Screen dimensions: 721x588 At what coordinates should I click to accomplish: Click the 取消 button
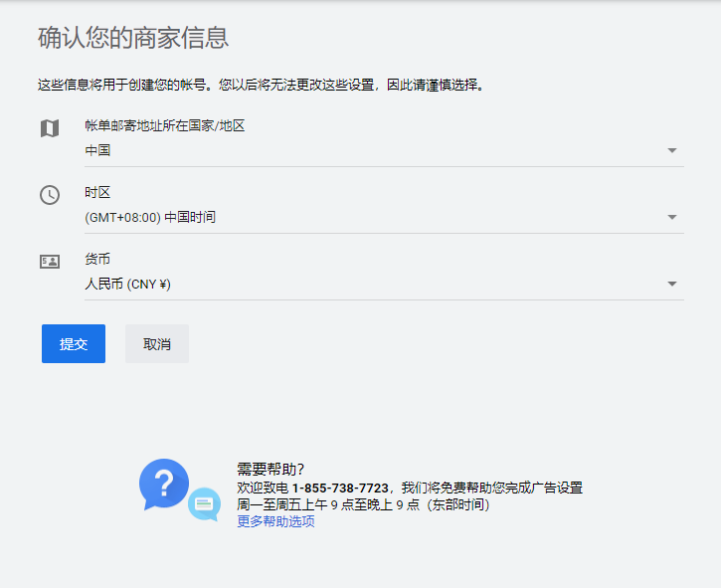coord(157,343)
